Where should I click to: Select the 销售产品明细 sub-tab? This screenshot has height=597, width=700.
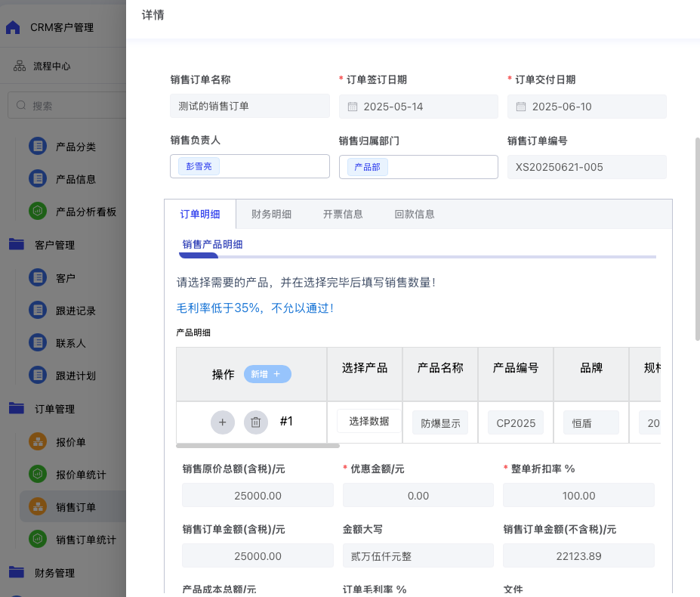212,244
